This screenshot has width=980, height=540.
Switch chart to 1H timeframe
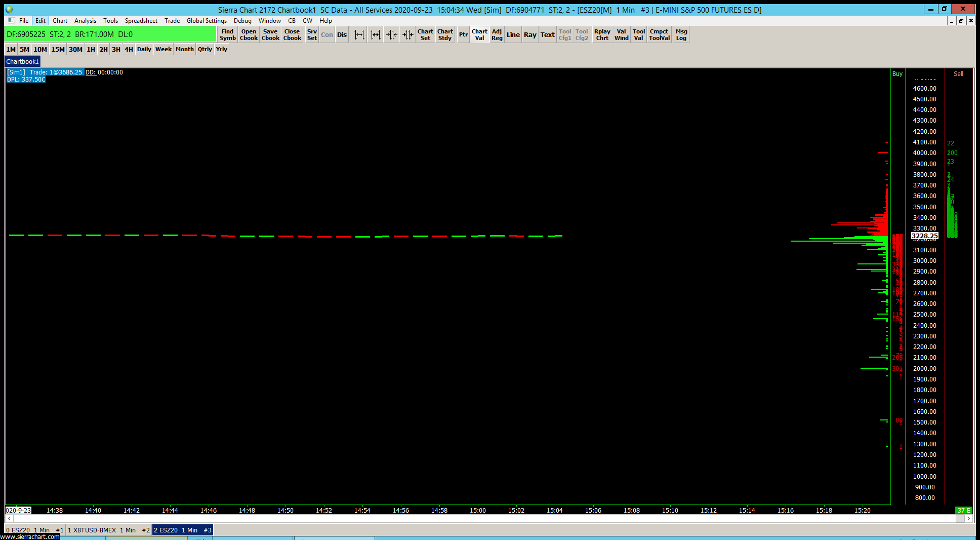[x=91, y=49]
